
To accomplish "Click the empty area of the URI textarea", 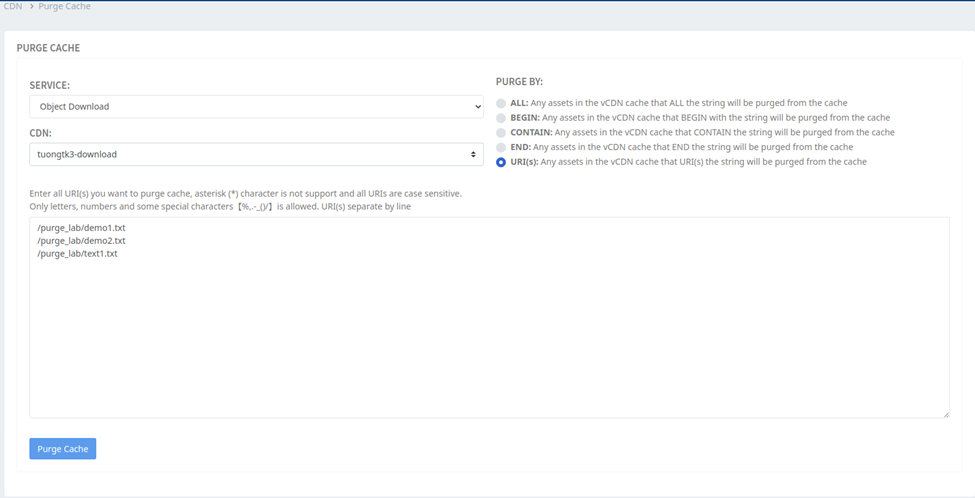I will point(488,340).
